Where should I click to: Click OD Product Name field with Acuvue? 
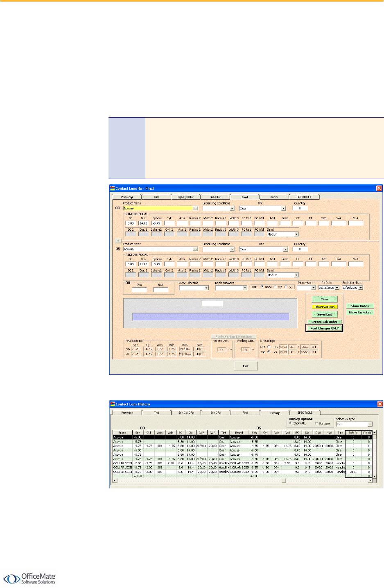pyautogui.click(x=158, y=209)
